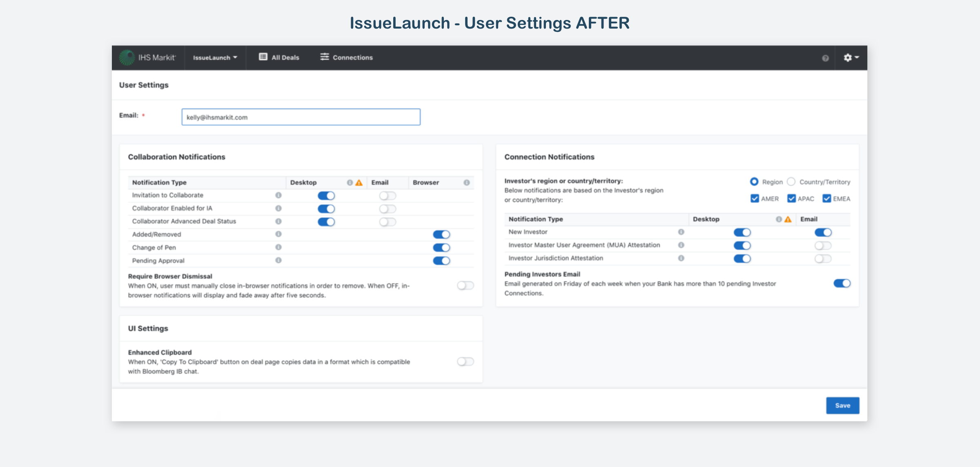Enable Require Browser Dismissal switch
The width and height of the screenshot is (980, 467).
click(465, 285)
